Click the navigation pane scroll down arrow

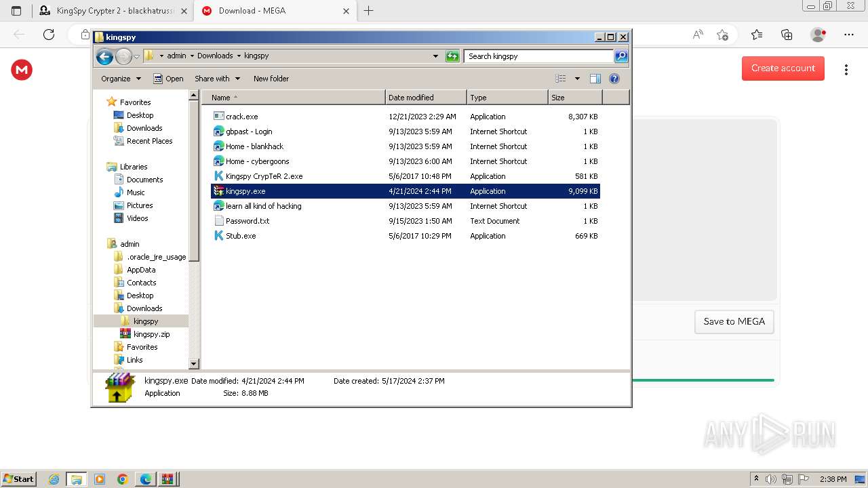194,365
